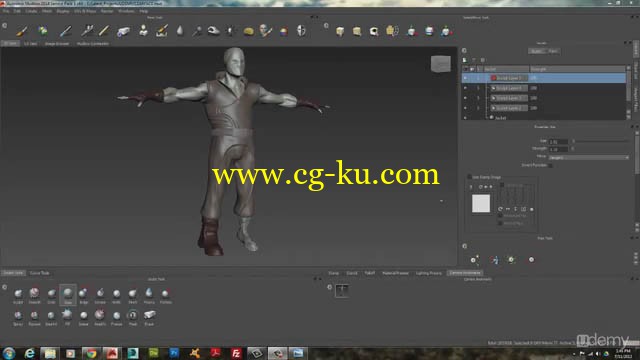Screen dimensions: 640x360
Task: Click the Size slider track
Action: coord(600,141)
